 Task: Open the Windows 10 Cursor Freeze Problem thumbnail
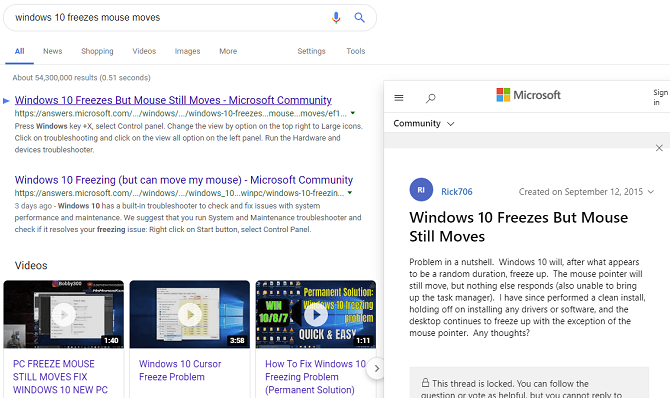pos(190,315)
